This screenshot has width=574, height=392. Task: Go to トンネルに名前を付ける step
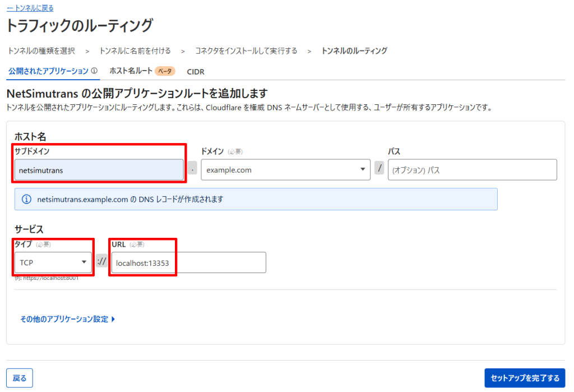coord(135,51)
